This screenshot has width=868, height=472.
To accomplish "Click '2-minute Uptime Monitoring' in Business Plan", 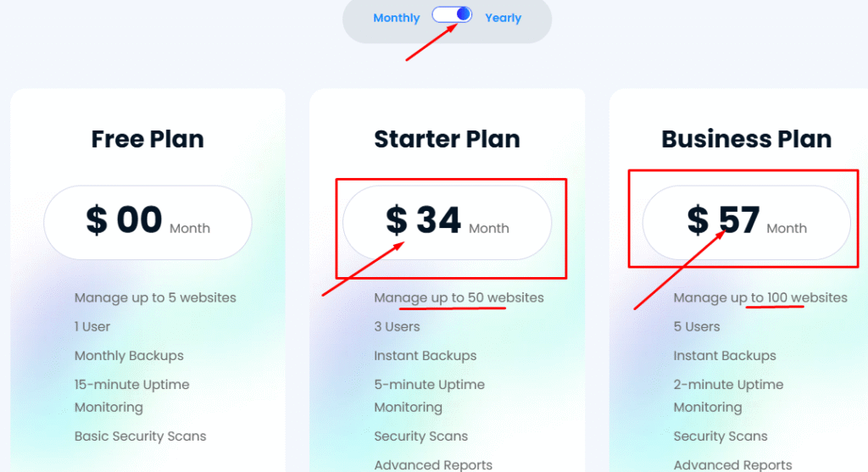I will tap(728, 396).
